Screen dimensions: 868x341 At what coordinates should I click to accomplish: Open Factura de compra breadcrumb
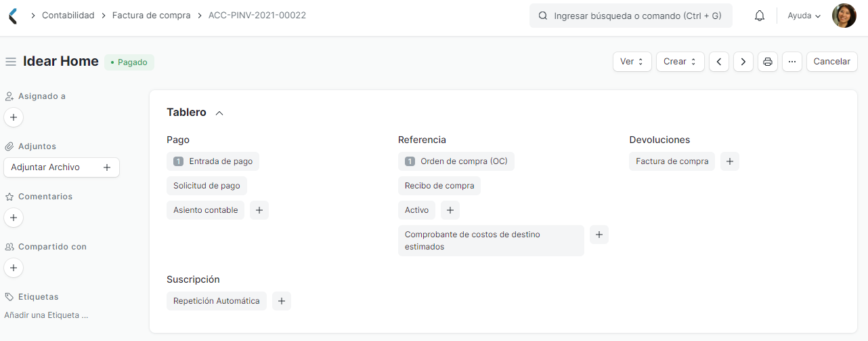tap(152, 15)
